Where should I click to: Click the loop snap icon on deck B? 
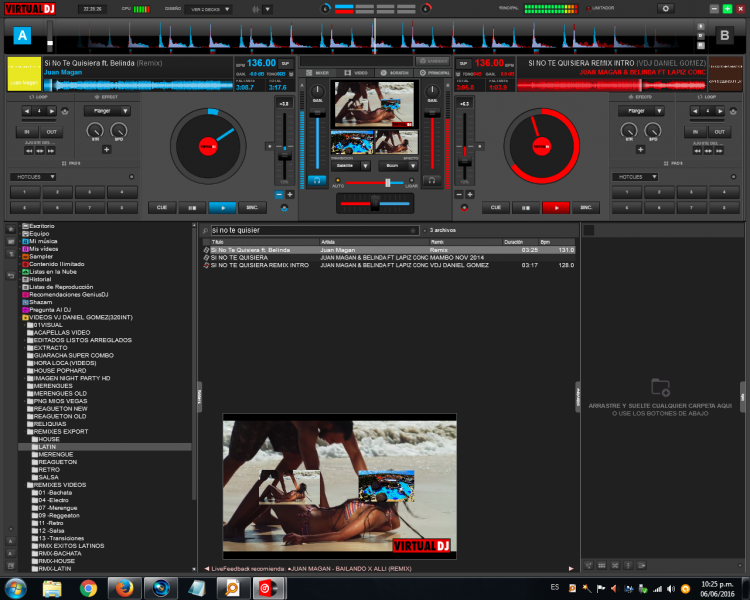pos(733,111)
